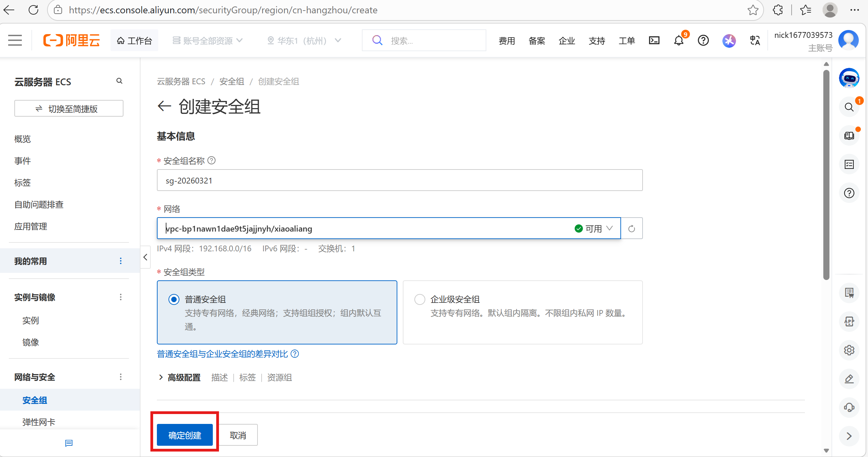Click the 确定创建 button
This screenshot has height=457, width=868.
(x=185, y=435)
